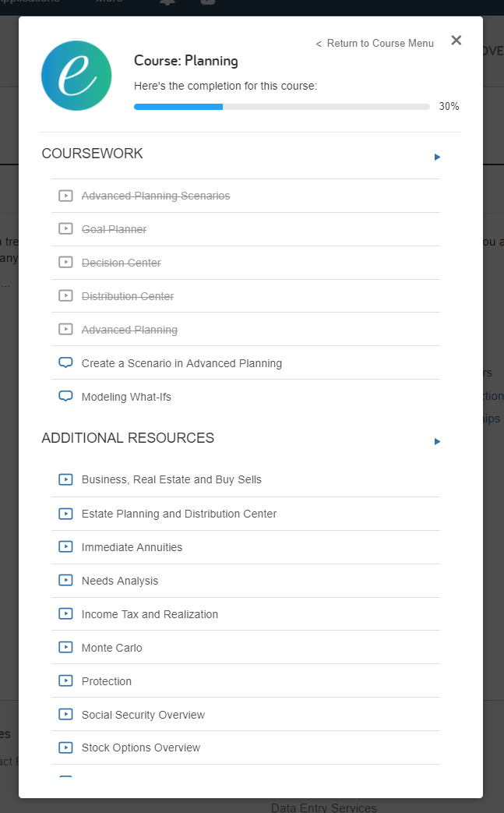Open the Goal Planner lesson
Image resolution: width=504 pixels, height=813 pixels.
pos(114,229)
